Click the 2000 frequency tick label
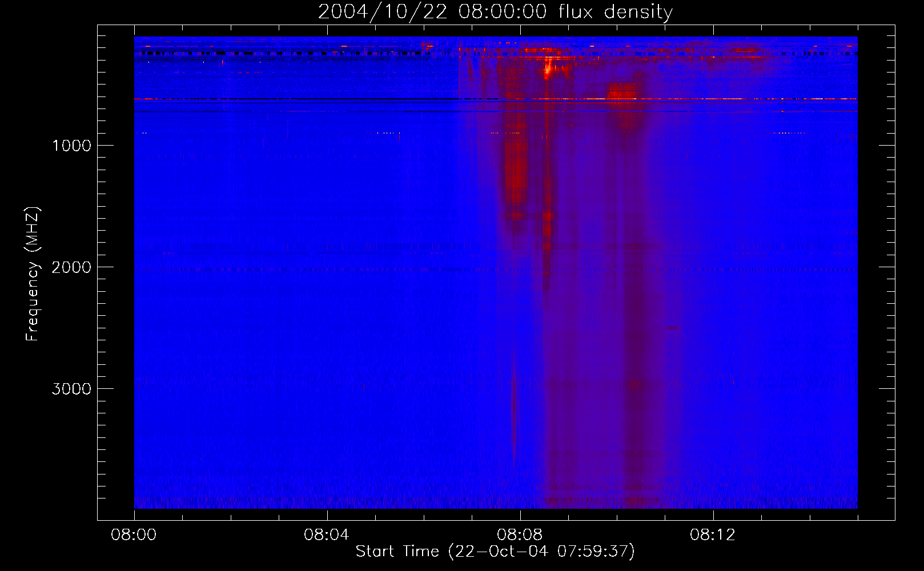Viewport: 924px width, 571px height. [x=71, y=267]
